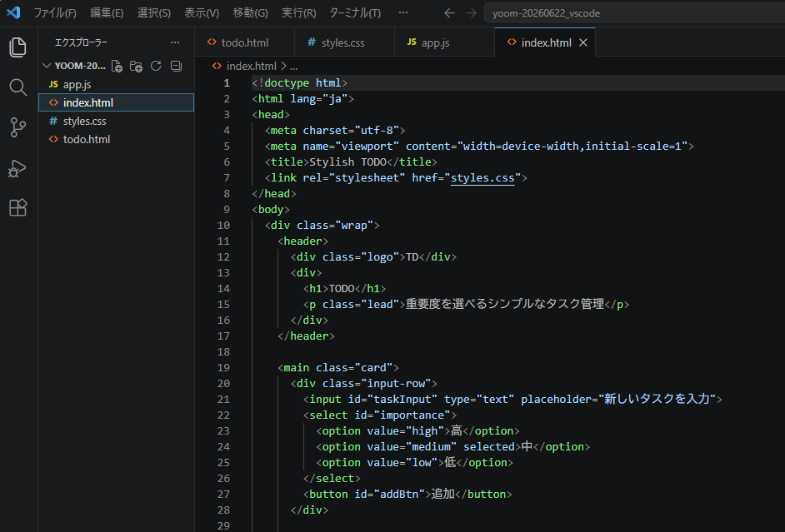The image size is (785, 532).
Task: Click the VS Code logo icon
Action: 13,12
